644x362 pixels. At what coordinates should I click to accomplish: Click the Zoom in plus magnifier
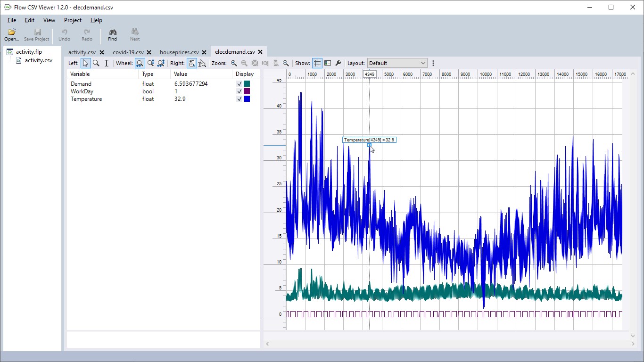click(x=234, y=63)
